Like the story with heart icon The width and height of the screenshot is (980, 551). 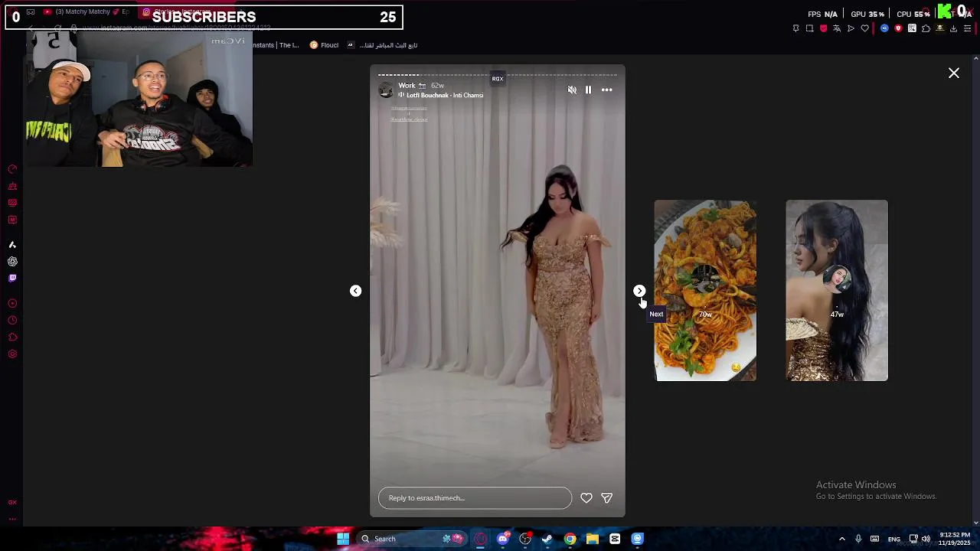(x=586, y=498)
